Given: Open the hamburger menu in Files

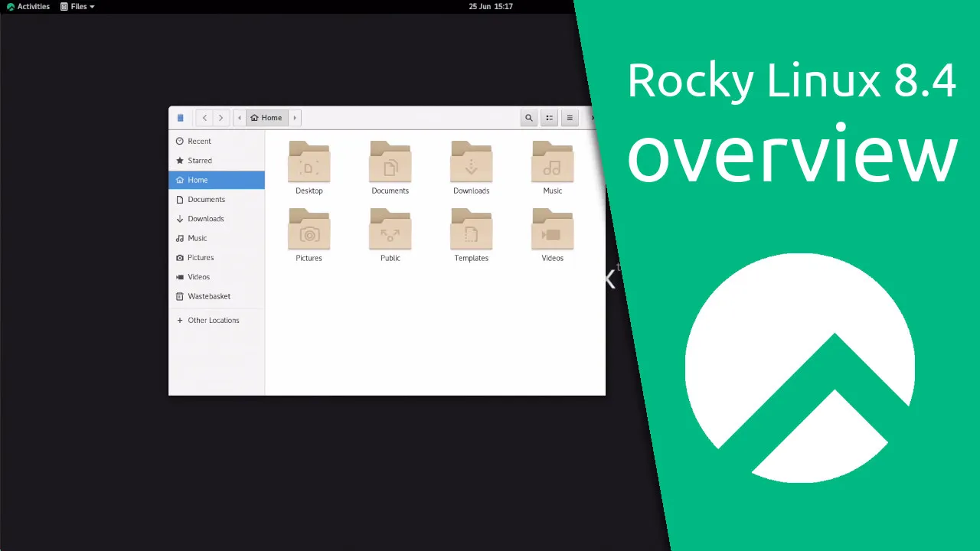Looking at the screenshot, I should [x=570, y=118].
